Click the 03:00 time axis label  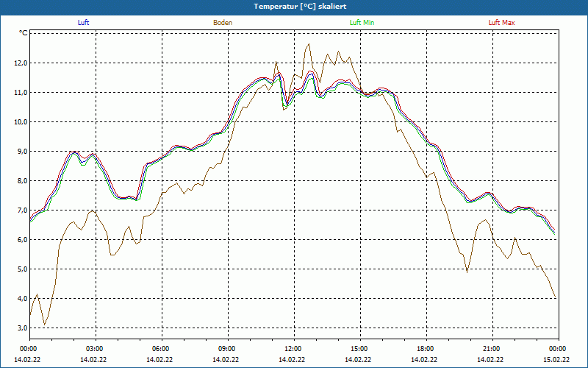(x=96, y=349)
